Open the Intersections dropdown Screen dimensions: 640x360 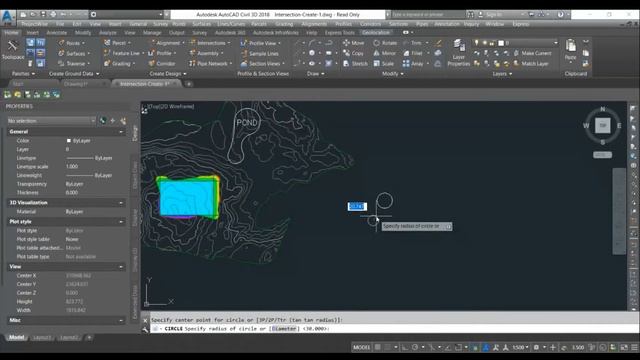pyautogui.click(x=210, y=43)
